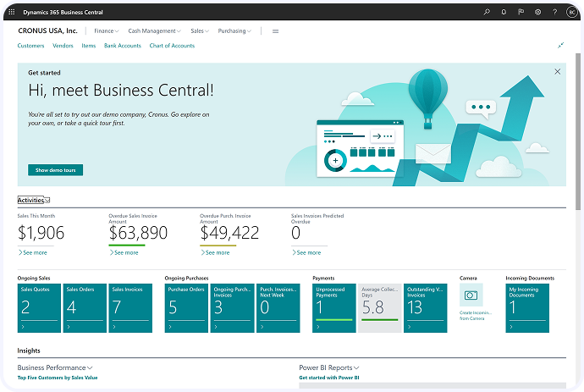The width and height of the screenshot is (584, 392).
Task: Open the app launcher waffle icon
Action: (12, 12)
